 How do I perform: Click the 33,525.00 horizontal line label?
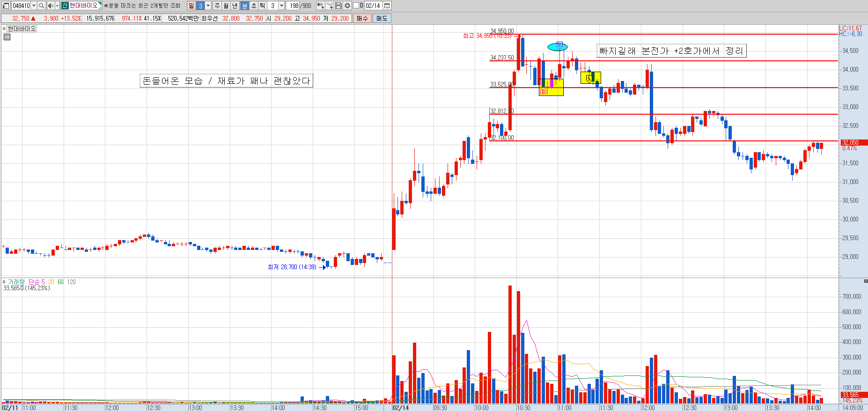[502, 84]
